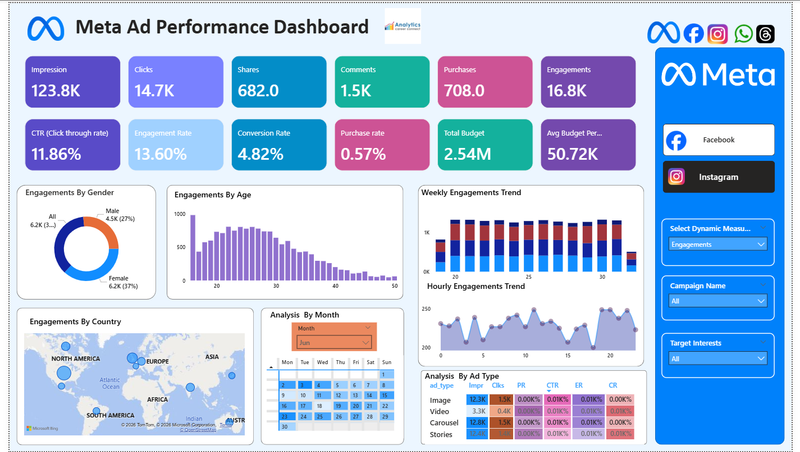Click Facebook logo inside the Facebook button
This screenshot has width=800, height=452.
pyautogui.click(x=676, y=140)
